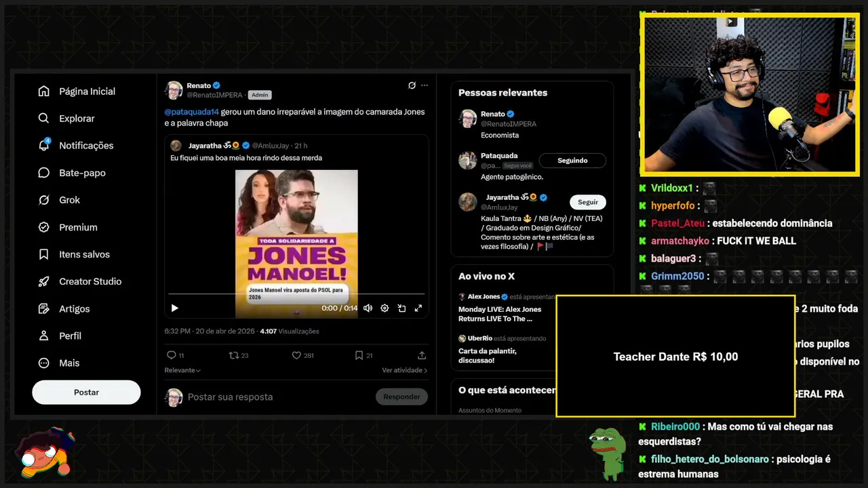Click Seguir button for Jayaratha

point(588,202)
